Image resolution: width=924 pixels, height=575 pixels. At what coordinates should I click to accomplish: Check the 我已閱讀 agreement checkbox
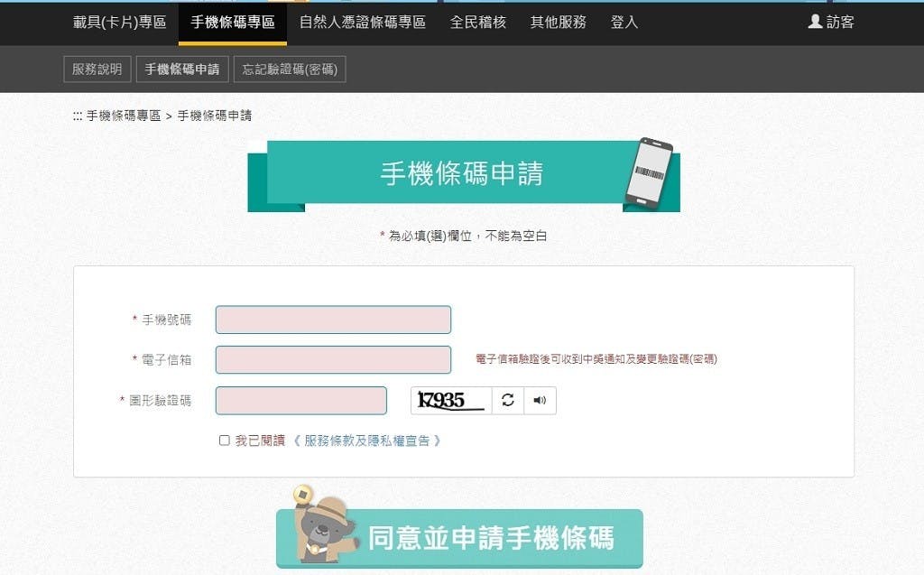pyautogui.click(x=225, y=441)
